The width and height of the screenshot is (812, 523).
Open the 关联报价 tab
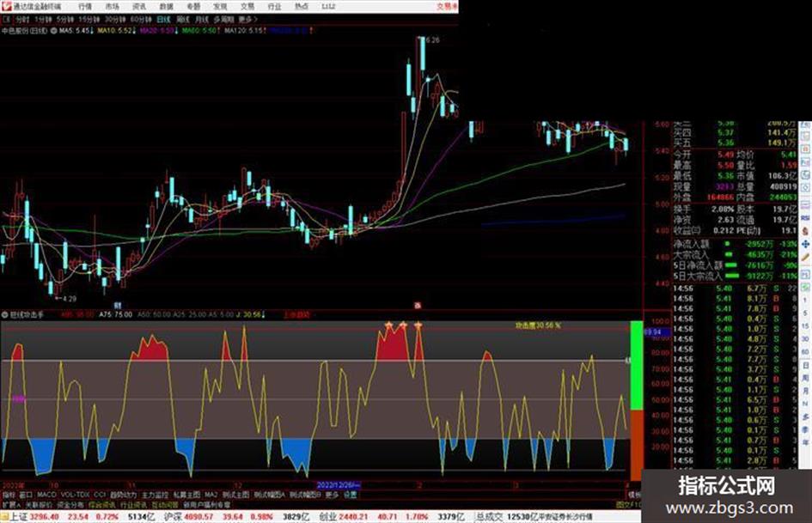click(x=39, y=505)
